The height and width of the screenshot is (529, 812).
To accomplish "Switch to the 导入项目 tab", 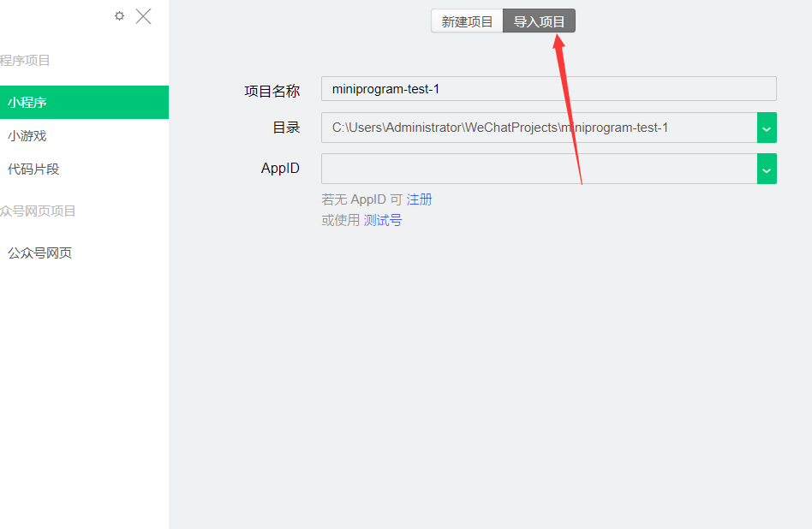I will click(x=539, y=21).
